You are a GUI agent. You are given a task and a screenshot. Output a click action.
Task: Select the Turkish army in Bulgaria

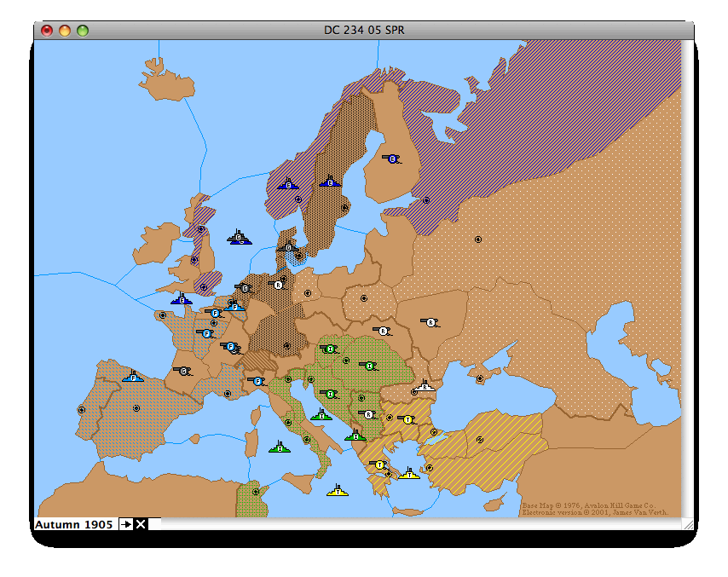[407, 419]
